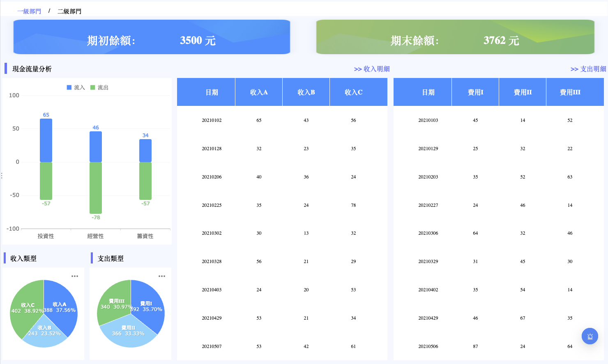
Task: Click income date cell 20210403
Action: pos(212,290)
